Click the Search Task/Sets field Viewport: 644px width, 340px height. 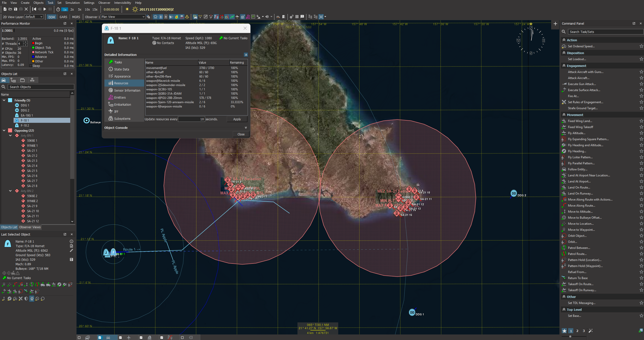[604, 32]
